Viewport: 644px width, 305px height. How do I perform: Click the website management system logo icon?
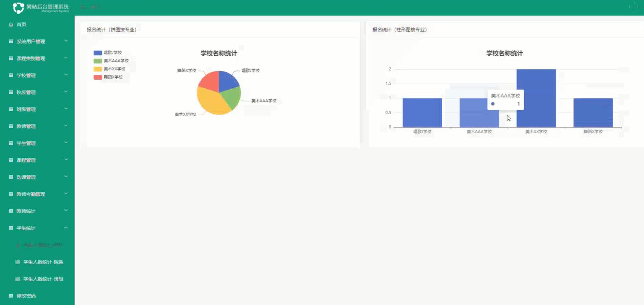[18, 7]
